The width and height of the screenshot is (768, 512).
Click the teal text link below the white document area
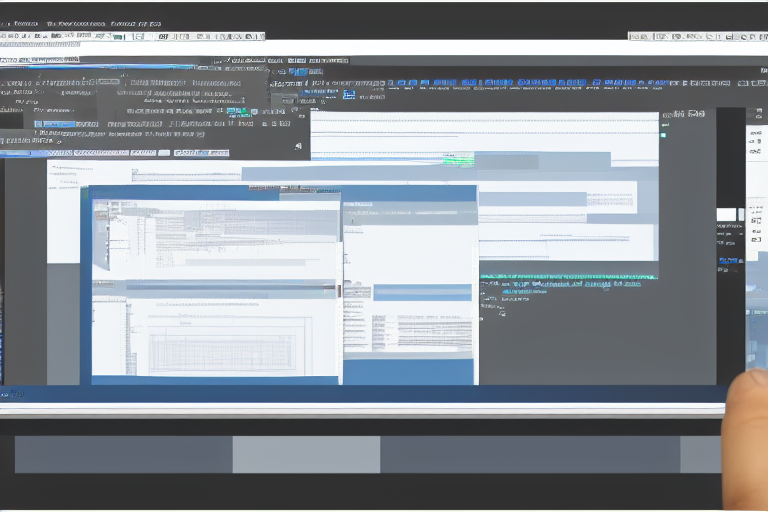[x=560, y=284]
